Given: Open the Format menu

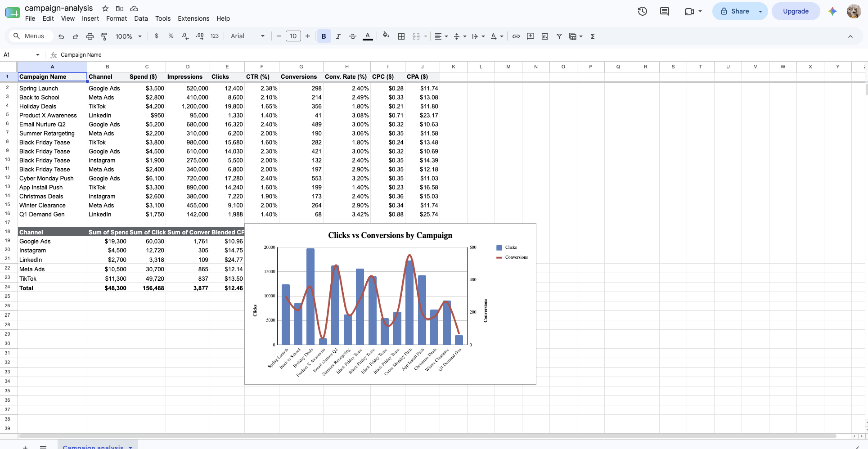Looking at the screenshot, I should [117, 18].
